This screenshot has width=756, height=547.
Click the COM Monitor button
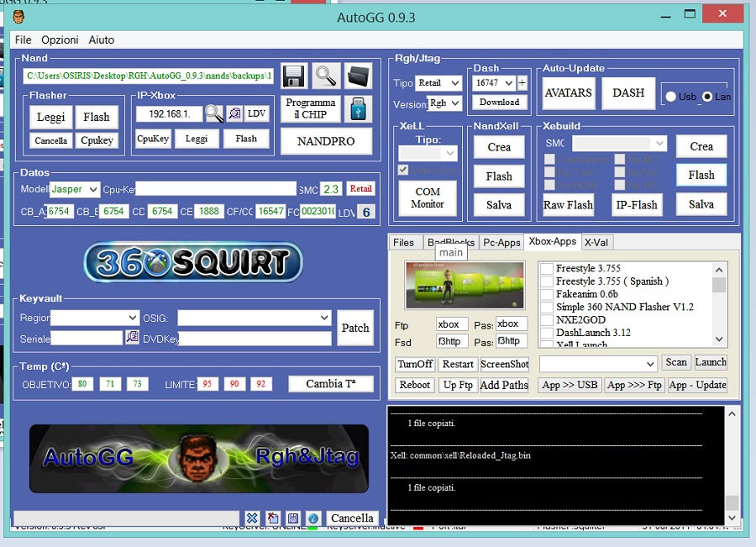[428, 197]
